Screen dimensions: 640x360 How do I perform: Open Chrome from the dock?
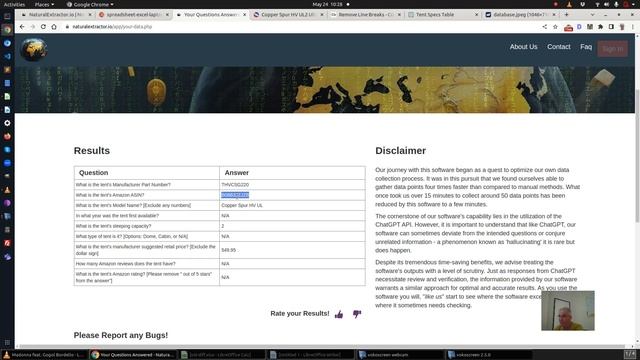click(x=7, y=30)
